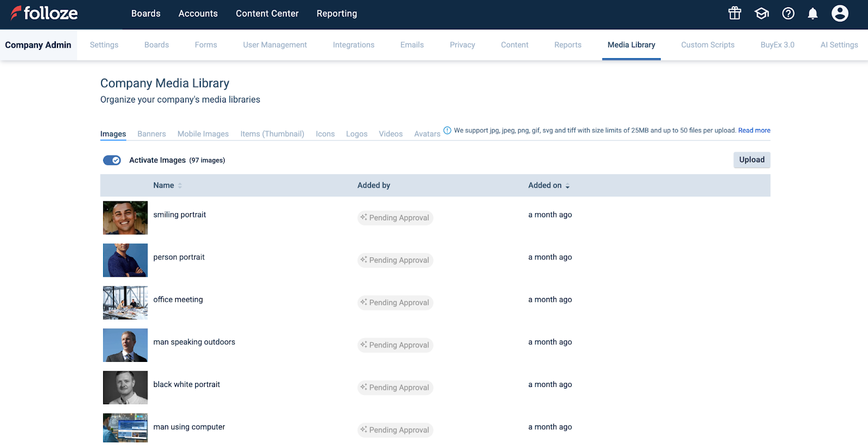868x445 pixels.
Task: Switch to the Videos tab
Action: [x=391, y=134]
